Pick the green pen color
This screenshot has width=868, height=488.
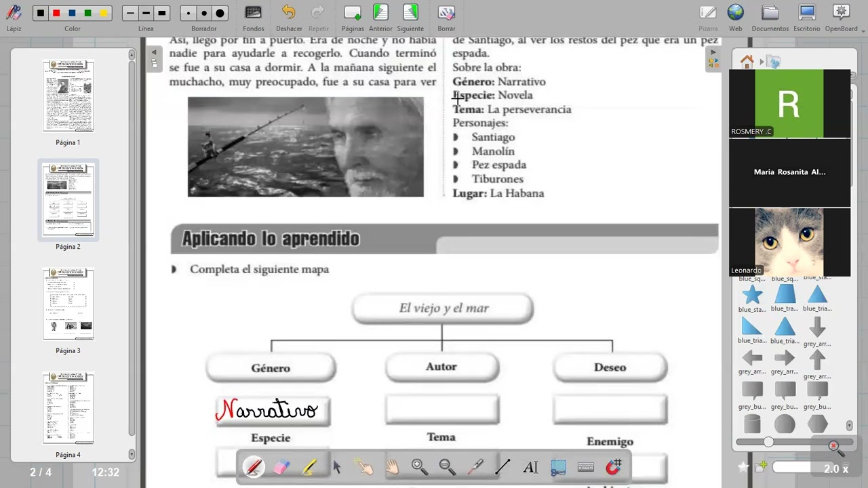pos(87,14)
